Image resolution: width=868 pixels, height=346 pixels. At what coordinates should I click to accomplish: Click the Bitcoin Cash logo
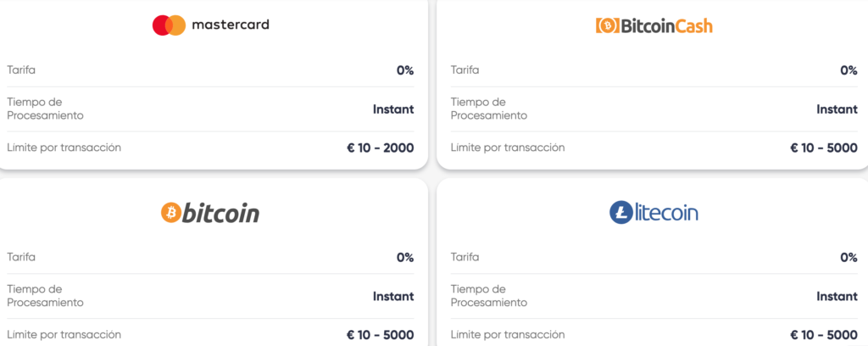tap(654, 25)
